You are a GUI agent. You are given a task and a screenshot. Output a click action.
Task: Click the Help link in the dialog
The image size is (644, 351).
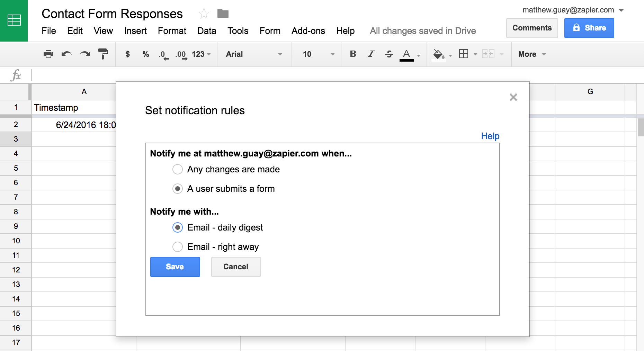point(490,136)
